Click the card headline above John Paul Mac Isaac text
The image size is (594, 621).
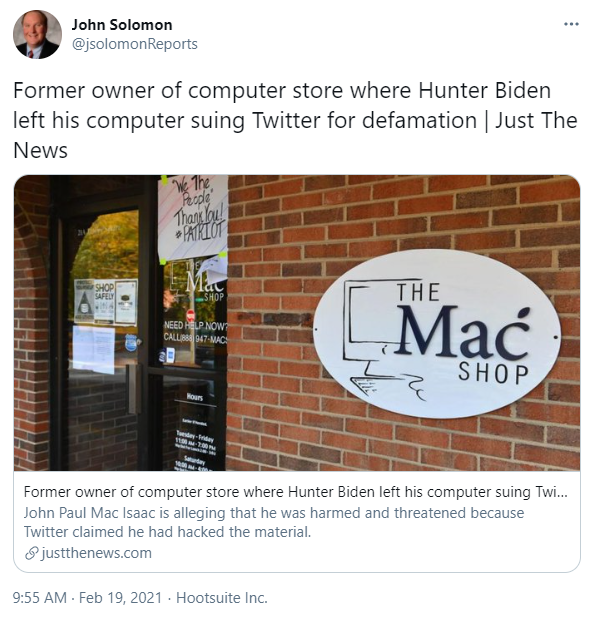coord(295,492)
